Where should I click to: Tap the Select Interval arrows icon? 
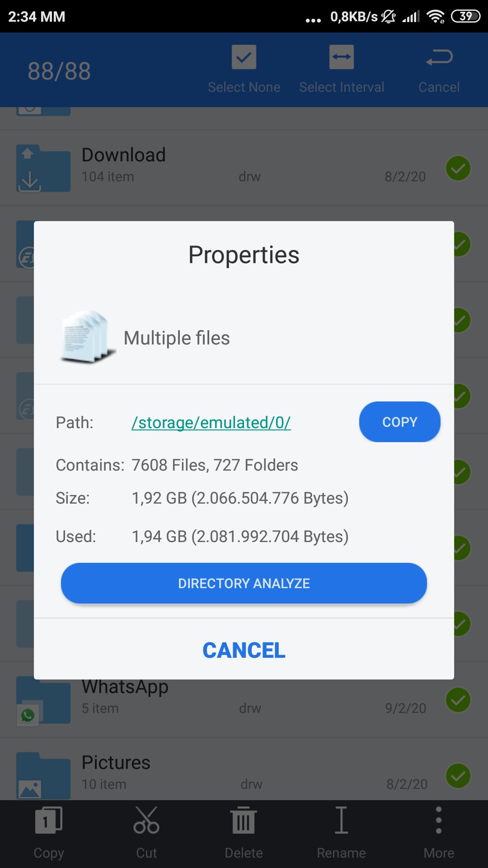pos(342,57)
